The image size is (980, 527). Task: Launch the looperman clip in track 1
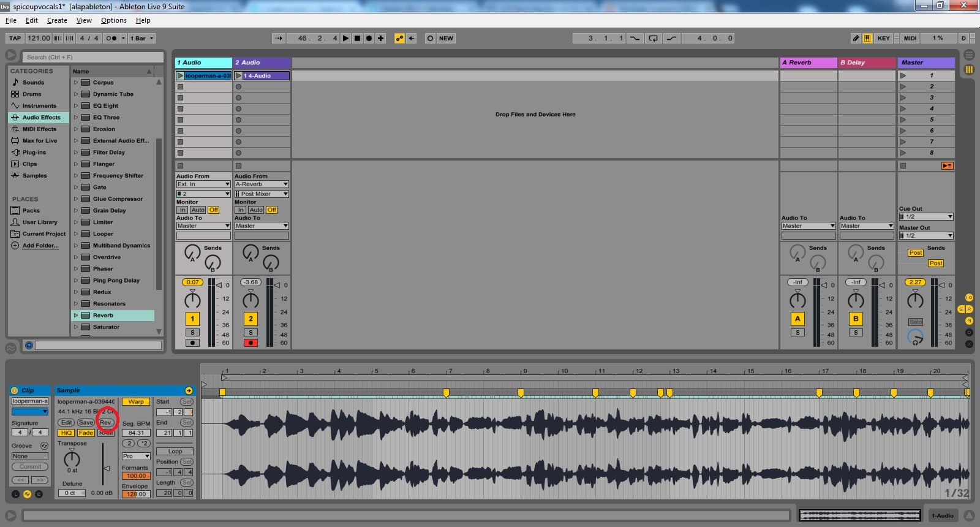[x=180, y=76]
